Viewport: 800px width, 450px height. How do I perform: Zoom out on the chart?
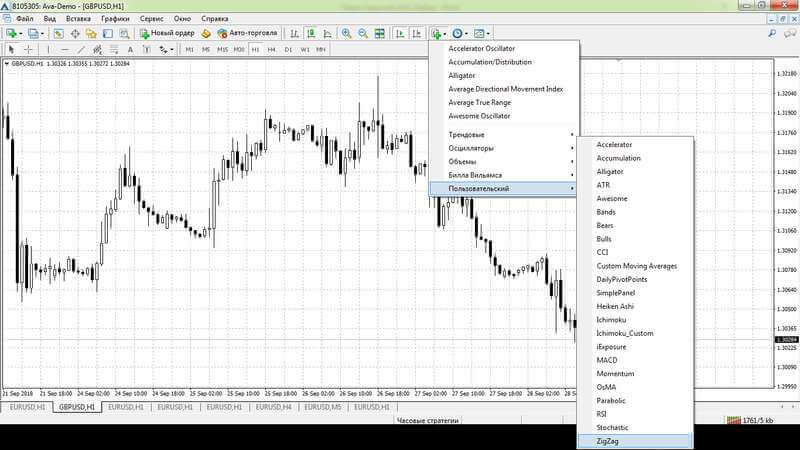tap(363, 34)
